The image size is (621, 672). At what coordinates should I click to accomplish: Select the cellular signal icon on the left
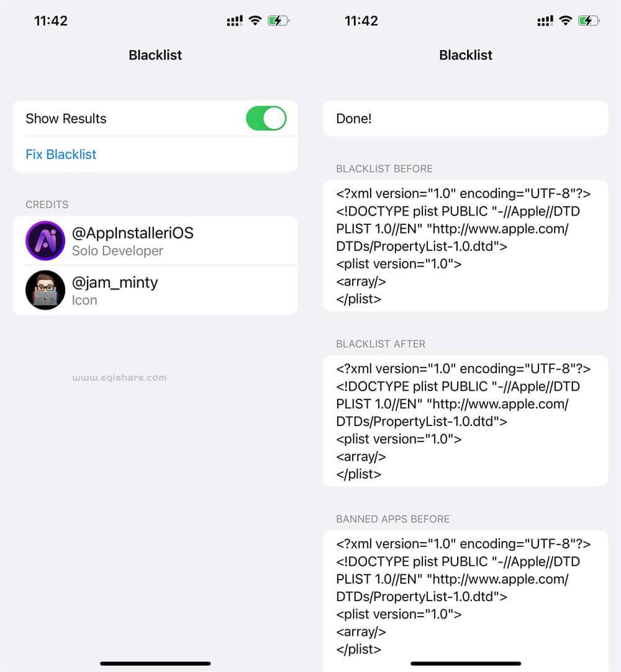(234, 20)
